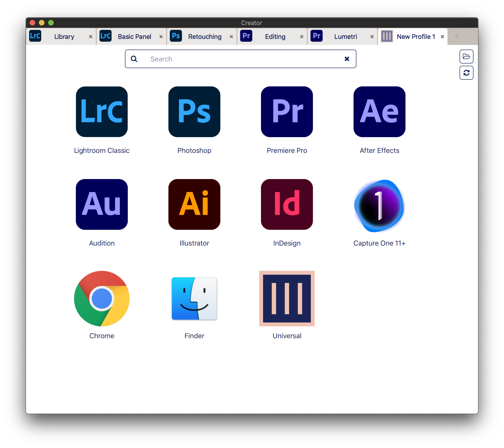
Task: Click the Finder label text
Action: coord(194,336)
